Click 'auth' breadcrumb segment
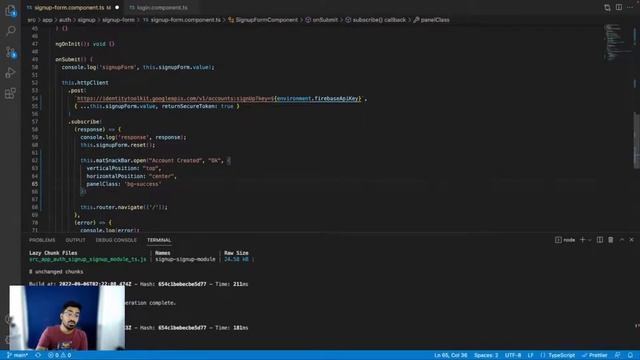The height and width of the screenshot is (360, 640). 65,20
